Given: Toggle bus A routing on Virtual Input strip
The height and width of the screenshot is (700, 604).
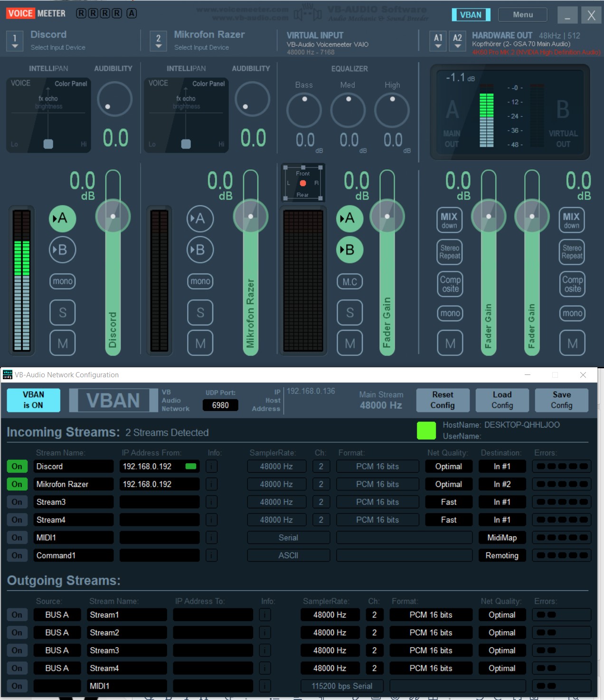Looking at the screenshot, I should (x=349, y=218).
